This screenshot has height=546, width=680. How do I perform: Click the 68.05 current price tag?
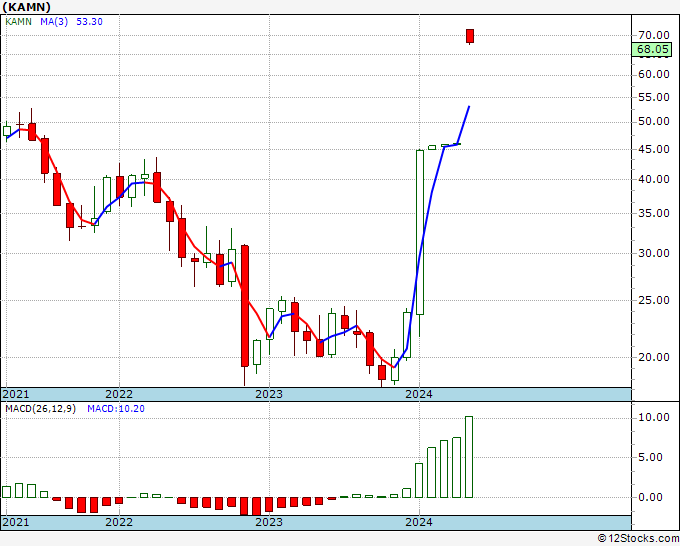[654, 49]
